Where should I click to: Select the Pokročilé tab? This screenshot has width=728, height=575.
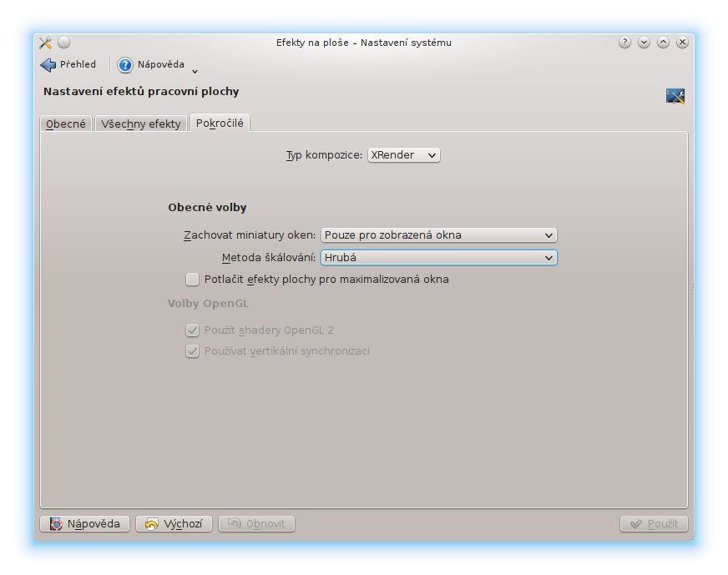point(220,123)
